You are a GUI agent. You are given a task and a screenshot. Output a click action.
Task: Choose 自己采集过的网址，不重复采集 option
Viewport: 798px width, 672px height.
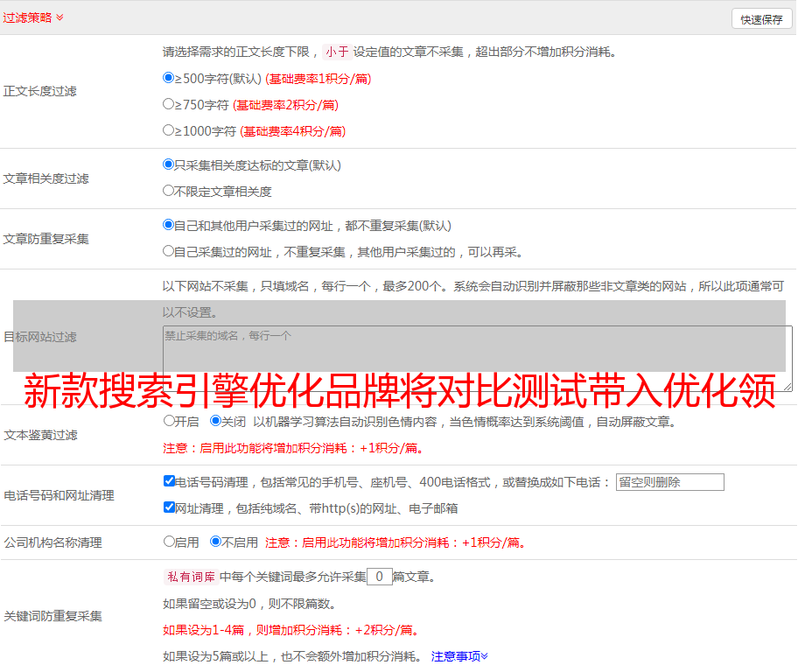tap(169, 251)
